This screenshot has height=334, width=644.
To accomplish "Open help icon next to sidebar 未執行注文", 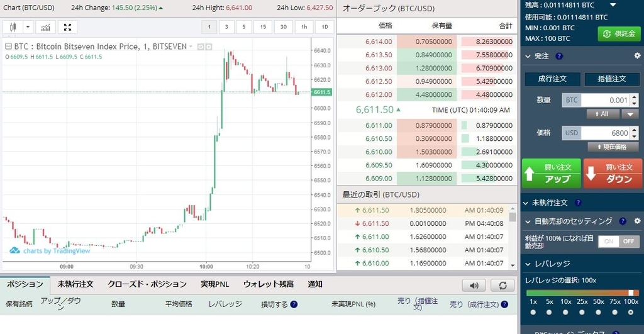I will click(x=578, y=203).
